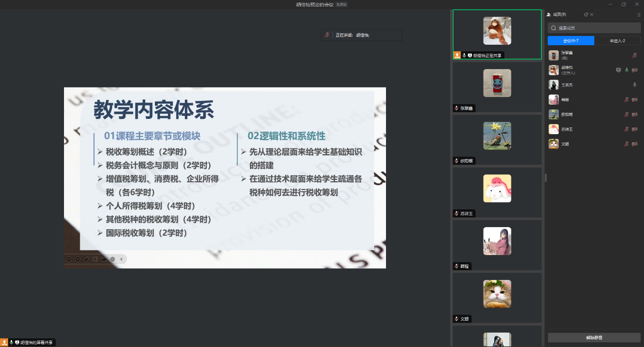
Task: Select the pen annotation tool on the slide
Action: click(86, 259)
